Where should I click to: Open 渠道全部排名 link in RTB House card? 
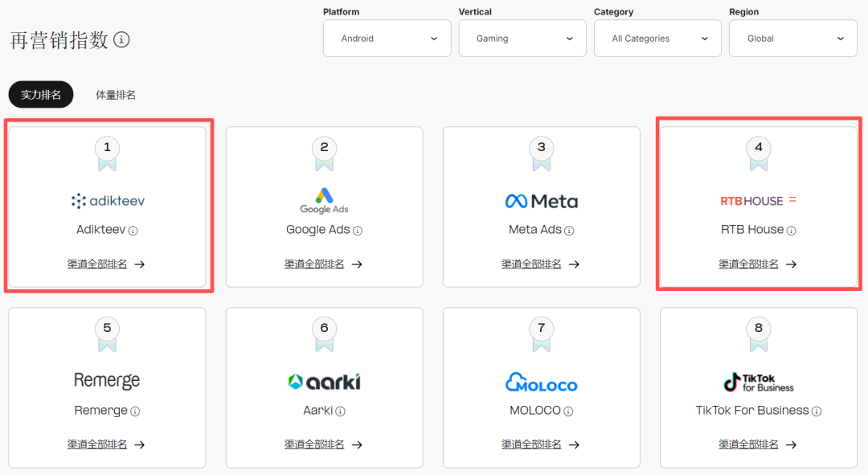point(758,264)
